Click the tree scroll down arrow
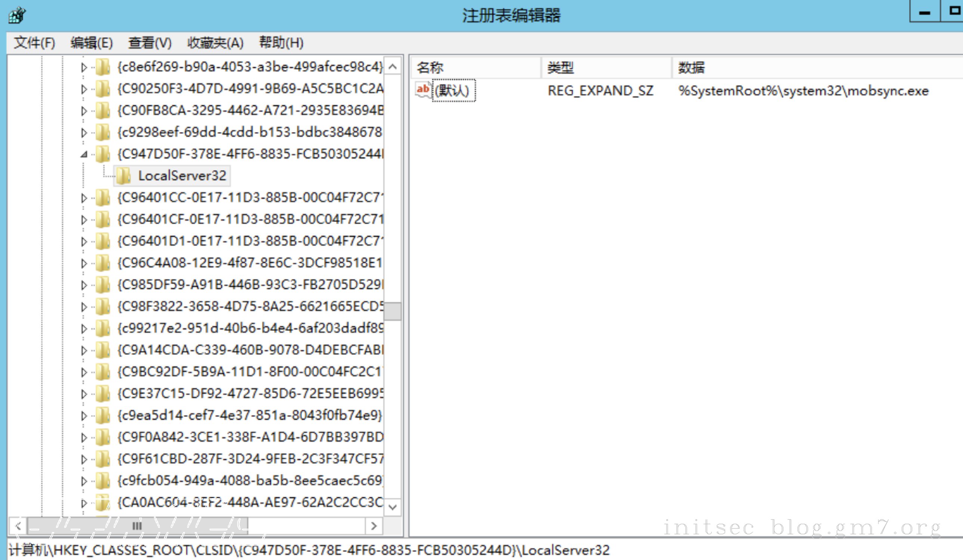 click(x=393, y=507)
